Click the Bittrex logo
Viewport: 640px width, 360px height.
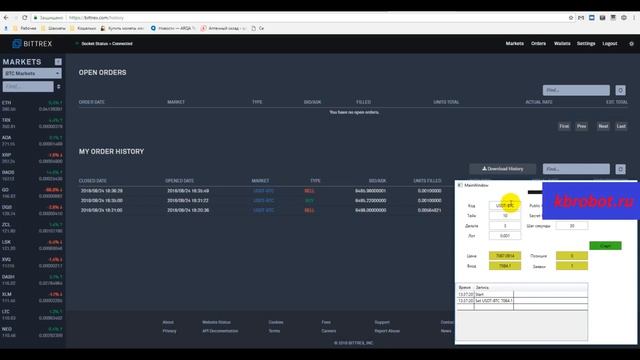click(32, 44)
